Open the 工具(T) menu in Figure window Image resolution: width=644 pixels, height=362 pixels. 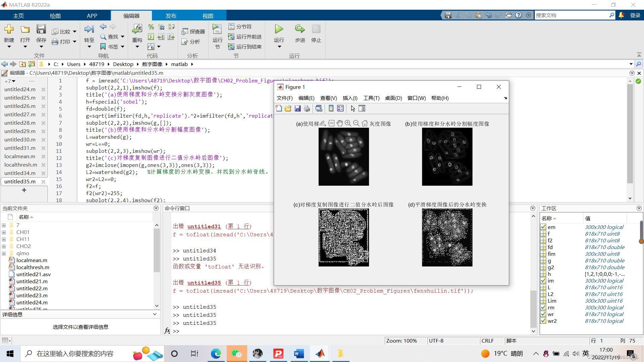(371, 98)
